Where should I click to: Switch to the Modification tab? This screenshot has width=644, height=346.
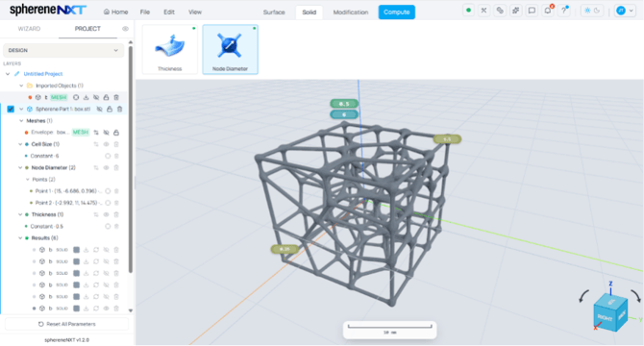point(350,12)
